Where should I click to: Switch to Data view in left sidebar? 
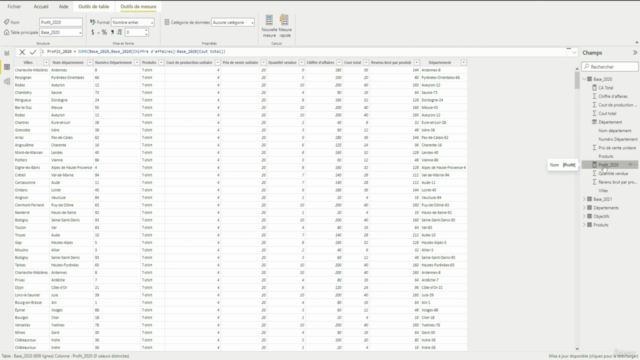point(7,67)
